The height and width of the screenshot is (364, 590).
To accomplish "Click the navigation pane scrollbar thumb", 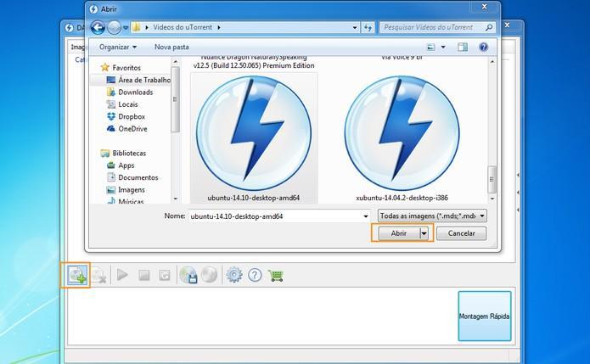I will [175, 99].
